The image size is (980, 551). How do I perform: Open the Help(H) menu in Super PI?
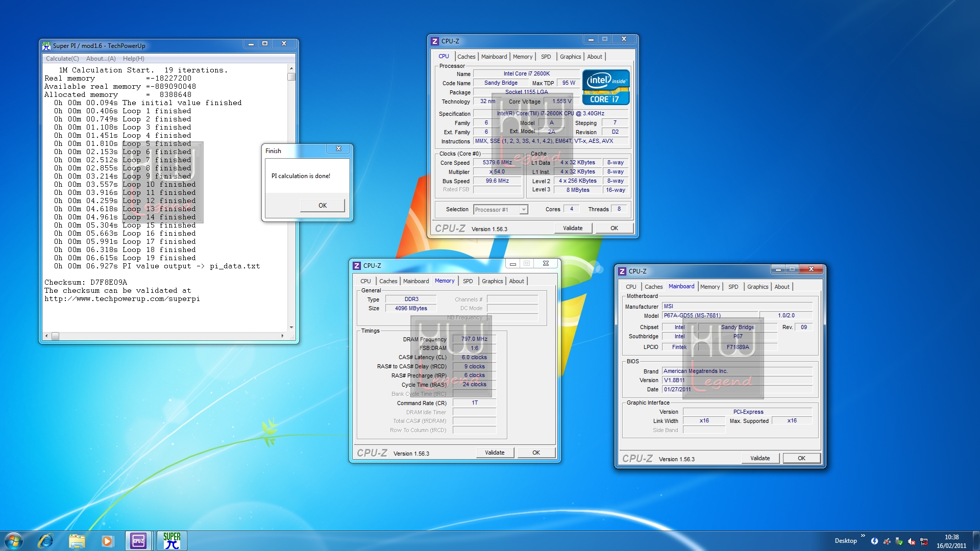point(133,59)
